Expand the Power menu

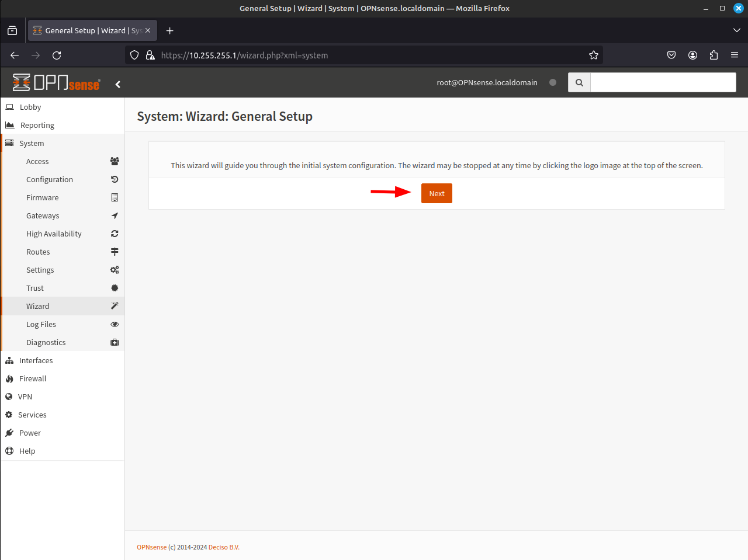pos(30,433)
